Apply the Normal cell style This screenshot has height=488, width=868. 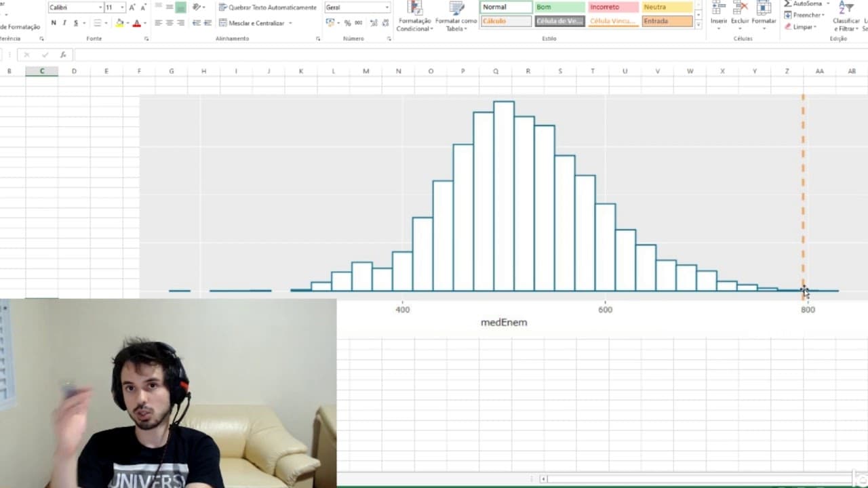pyautogui.click(x=506, y=7)
